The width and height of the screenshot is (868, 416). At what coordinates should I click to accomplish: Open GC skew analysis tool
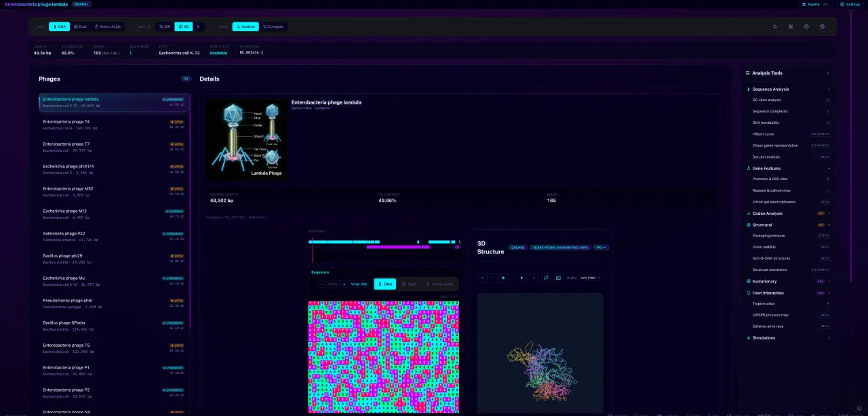point(791,100)
